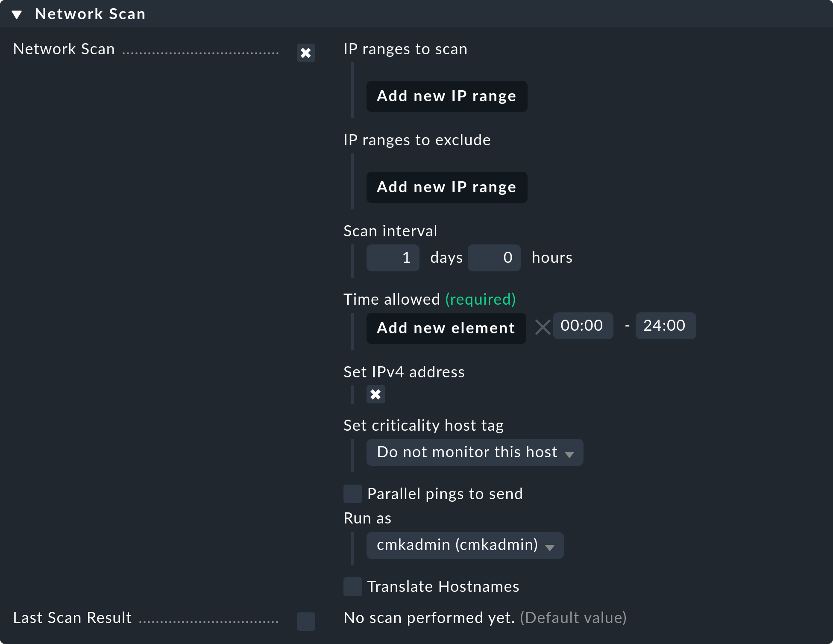Toggle the Set IPv4 address checkbox
The image size is (833, 644).
coord(375,394)
